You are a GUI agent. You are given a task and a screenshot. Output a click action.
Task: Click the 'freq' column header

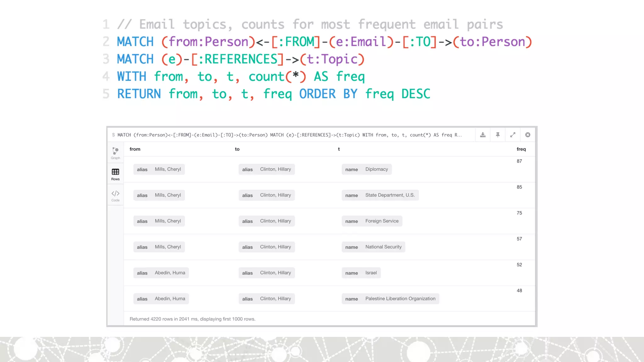(x=521, y=149)
